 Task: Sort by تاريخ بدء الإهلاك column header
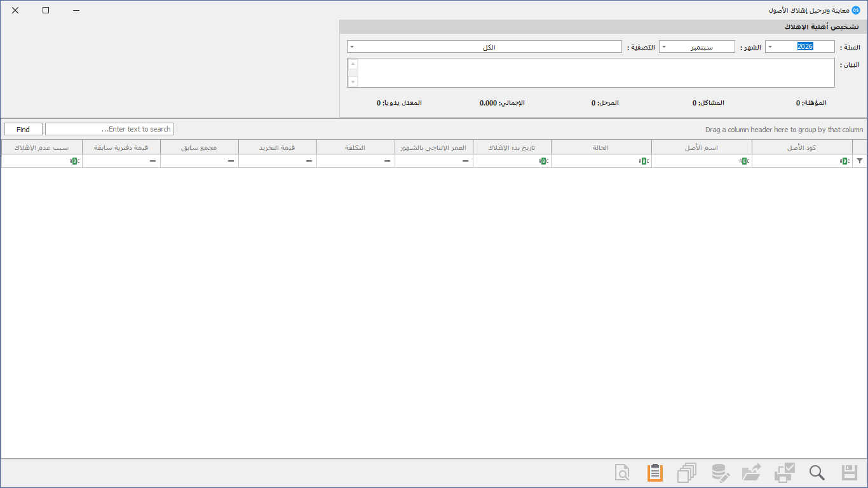[x=512, y=147]
